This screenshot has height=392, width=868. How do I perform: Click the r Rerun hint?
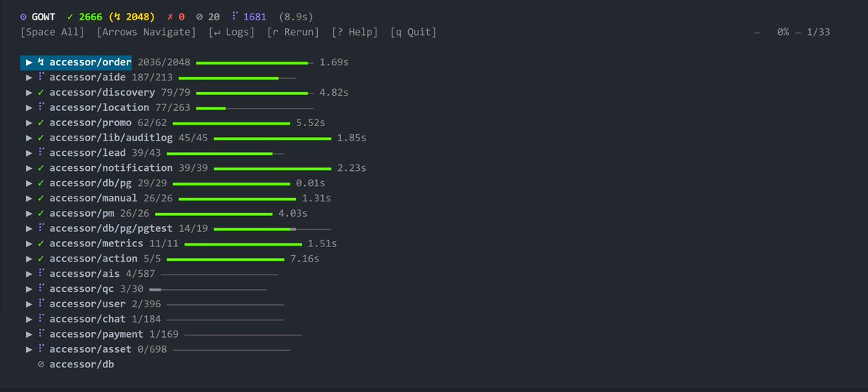293,32
